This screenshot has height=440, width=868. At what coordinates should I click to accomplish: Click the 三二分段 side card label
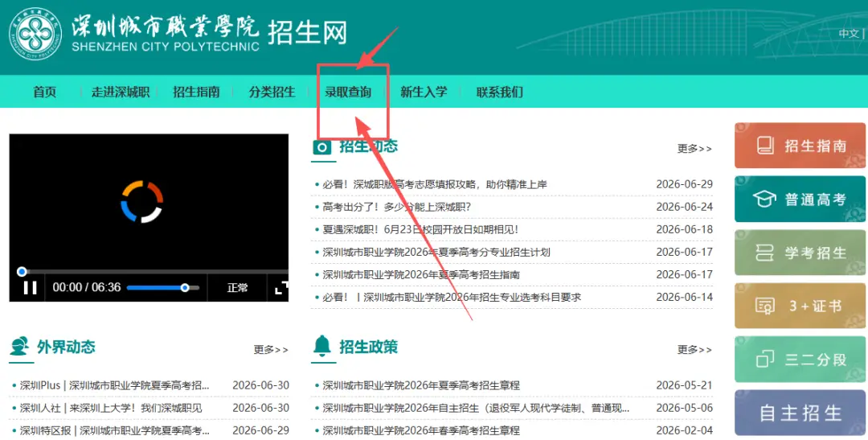coord(816,359)
